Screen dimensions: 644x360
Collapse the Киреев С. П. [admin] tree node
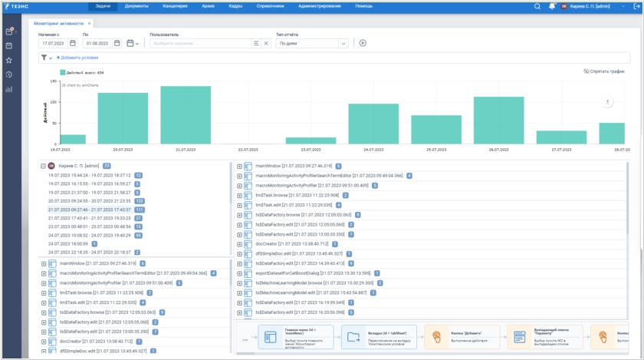43,165
